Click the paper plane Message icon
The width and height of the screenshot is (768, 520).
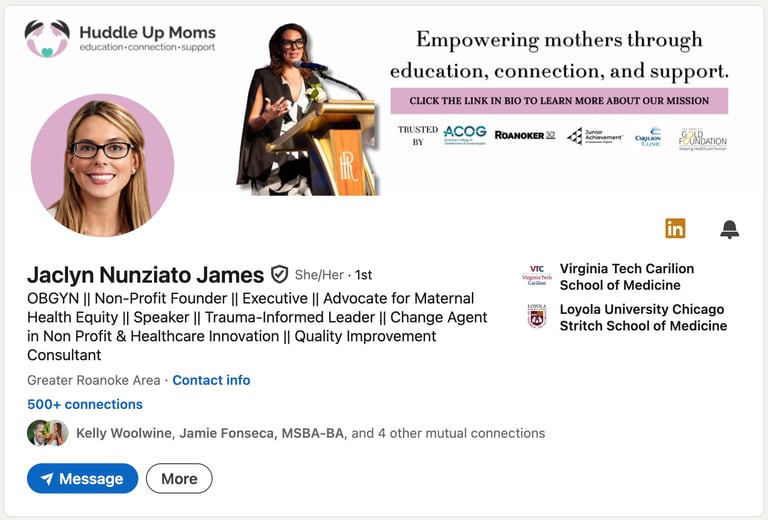(47, 479)
